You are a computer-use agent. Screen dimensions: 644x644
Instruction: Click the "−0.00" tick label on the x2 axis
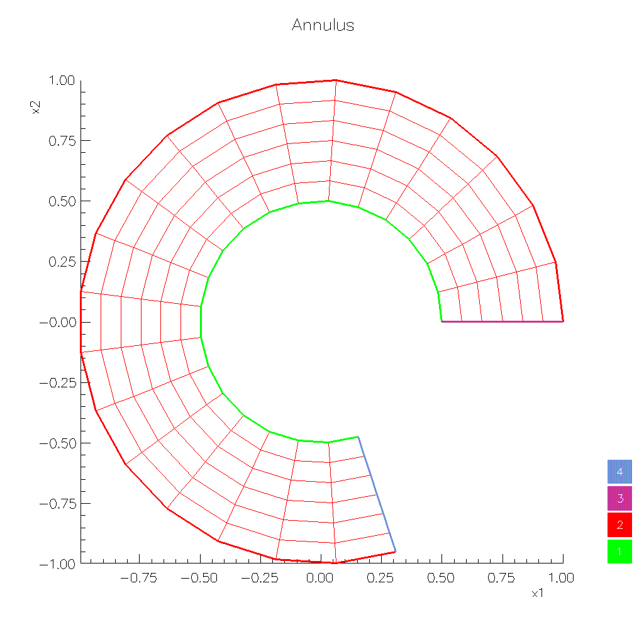point(58,323)
